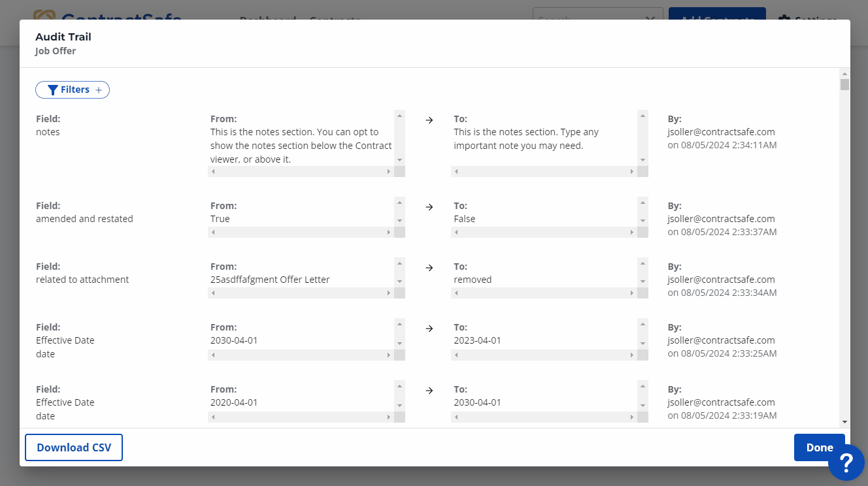Click the notes To text box
The height and width of the screenshot is (486, 868).
point(544,139)
